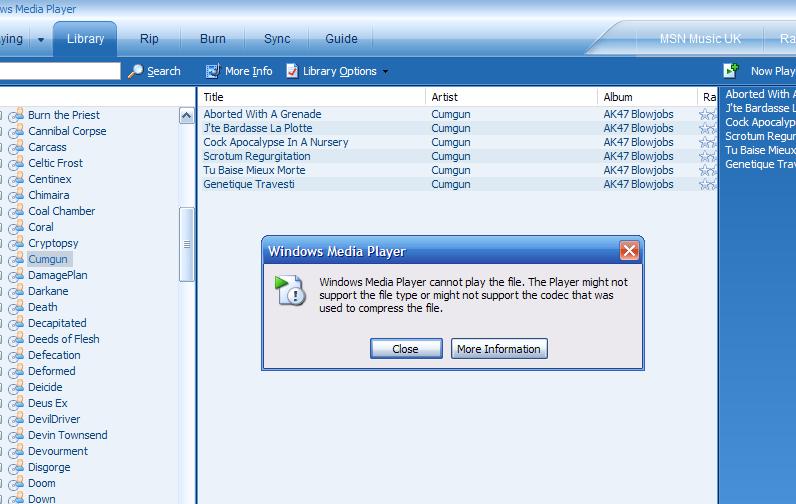
Task: Switch to the Burn tab
Action: tap(213, 39)
